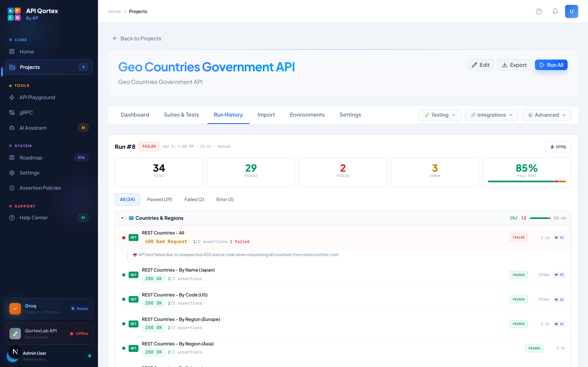Viewport: 588px width, 367px height.
Task: Expand the Integrations dropdown menu
Action: (x=491, y=115)
